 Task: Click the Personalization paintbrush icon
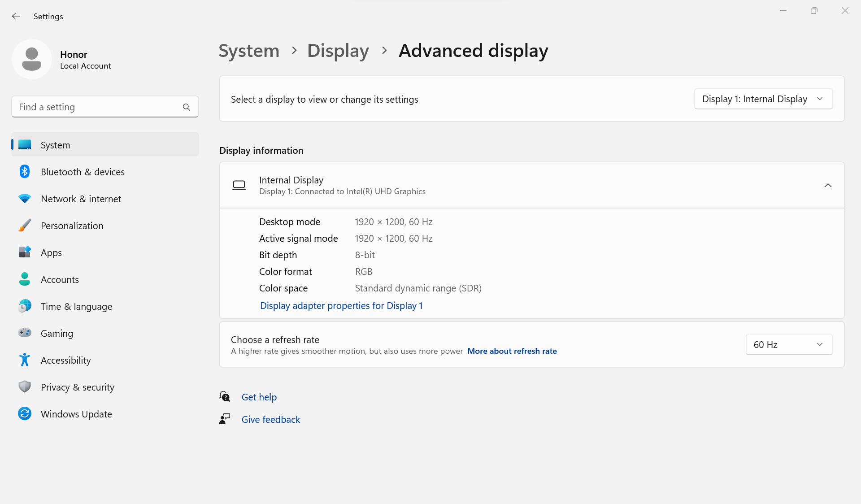[x=25, y=226]
